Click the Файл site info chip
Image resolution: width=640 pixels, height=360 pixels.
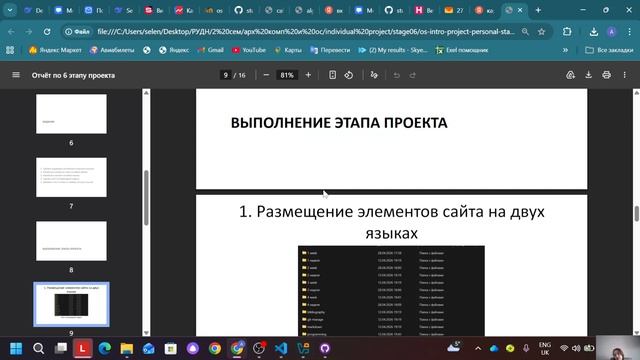(78, 31)
